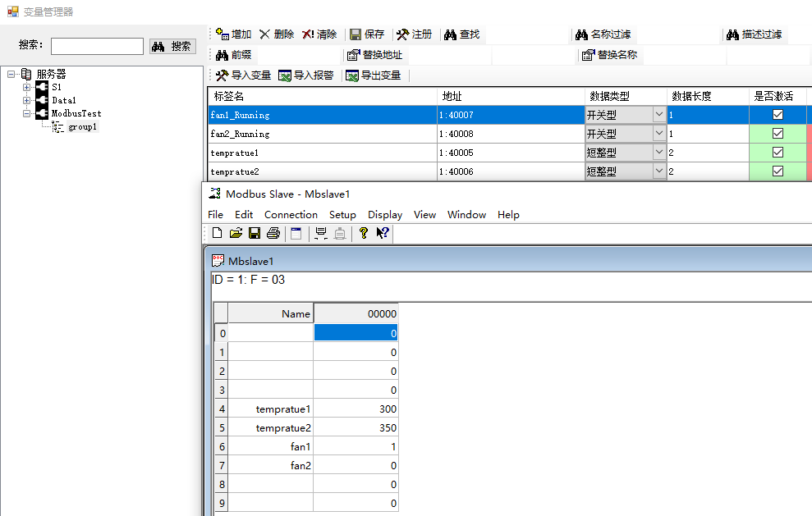Expand the Data1 tree node
The height and width of the screenshot is (516, 812).
click(26, 100)
